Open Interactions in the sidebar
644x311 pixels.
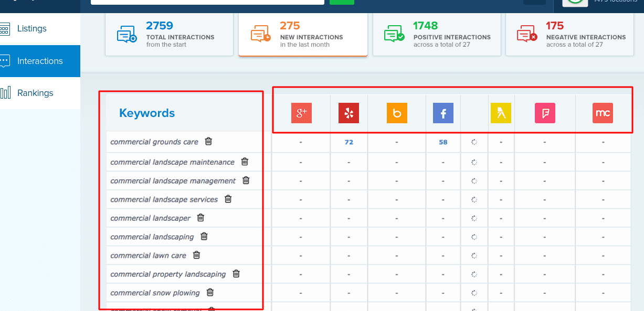(x=40, y=61)
